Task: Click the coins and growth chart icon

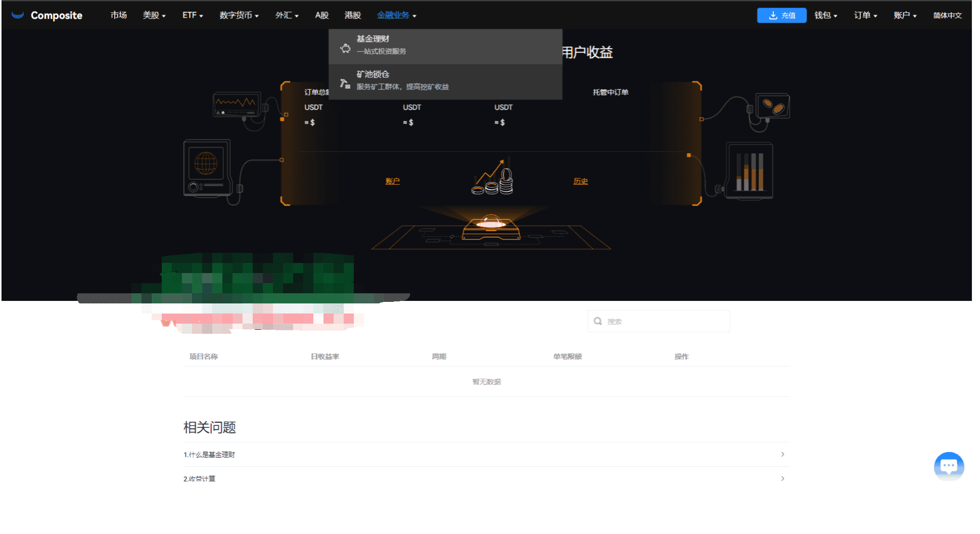Action: pos(492,178)
